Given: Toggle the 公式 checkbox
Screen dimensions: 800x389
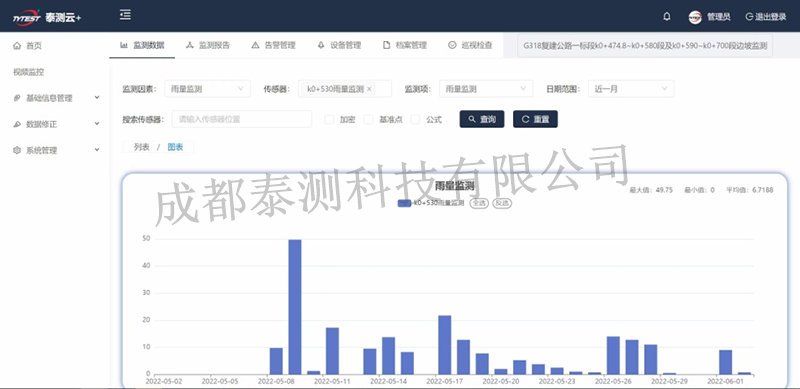Looking at the screenshot, I should pyautogui.click(x=415, y=119).
